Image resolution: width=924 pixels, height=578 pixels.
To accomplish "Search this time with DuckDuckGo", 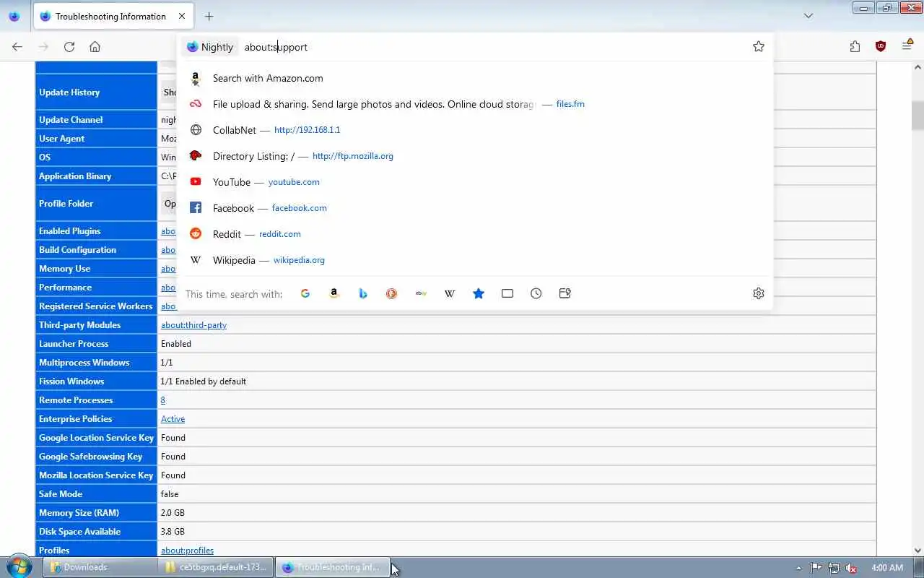I will click(392, 293).
